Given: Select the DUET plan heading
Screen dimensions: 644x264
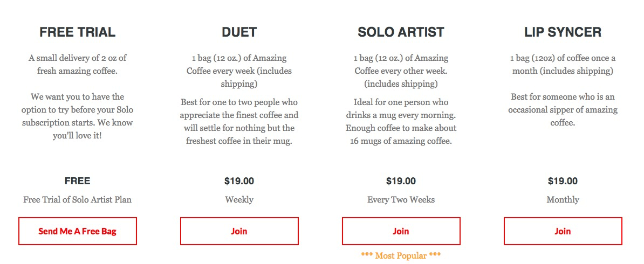Looking at the screenshot, I should click(239, 32).
